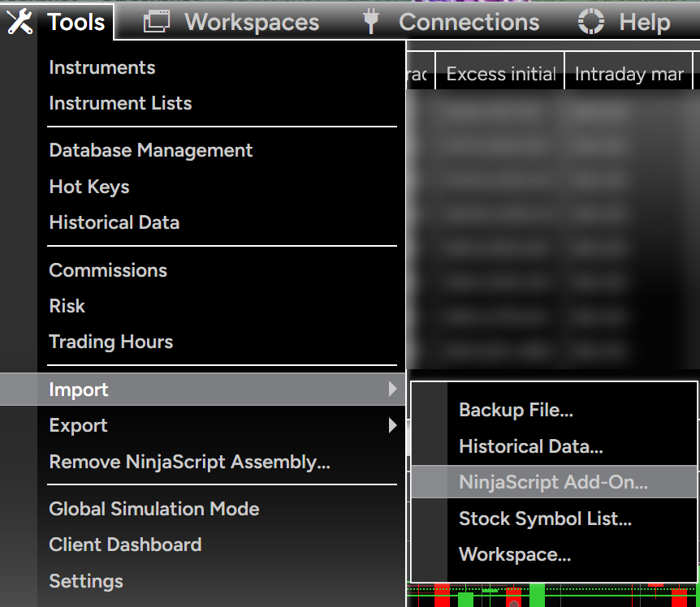Click the Tools wrench icon
700x607 pixels.
[19, 21]
